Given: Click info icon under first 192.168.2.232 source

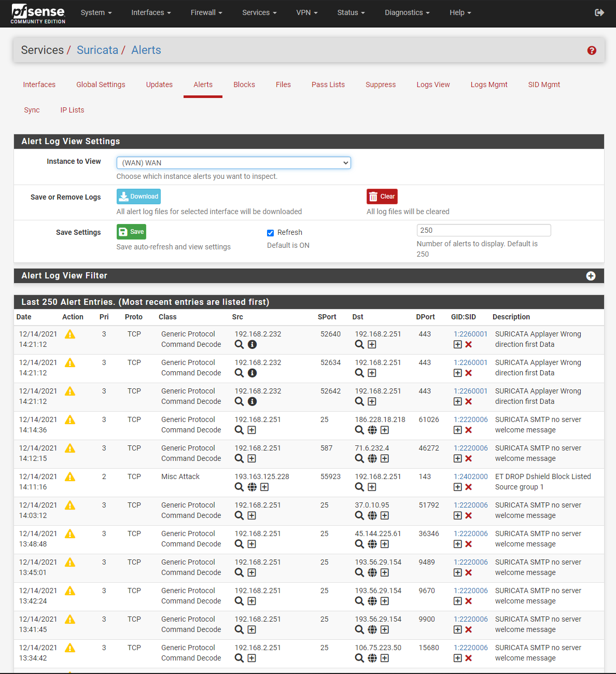Looking at the screenshot, I should [x=252, y=344].
